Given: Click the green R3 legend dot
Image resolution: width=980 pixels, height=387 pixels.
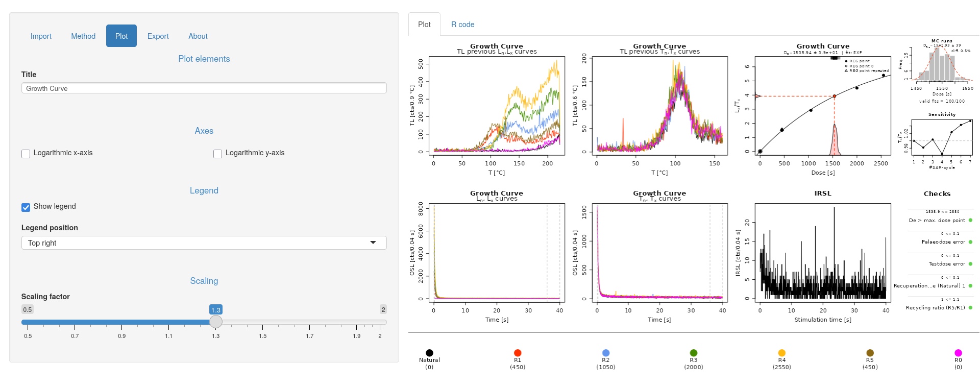Looking at the screenshot, I should tap(694, 353).
